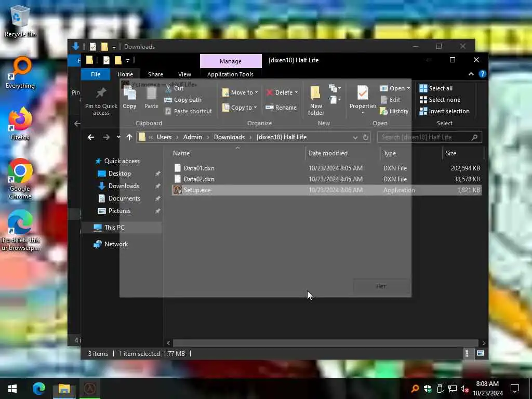Open Google Chrome from the desktop

tap(20, 179)
